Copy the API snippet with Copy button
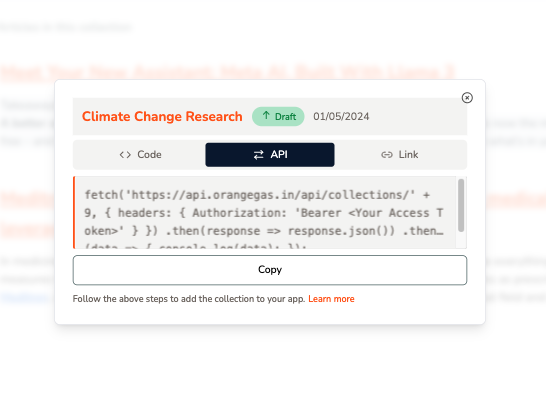546x408 pixels. coord(270,270)
